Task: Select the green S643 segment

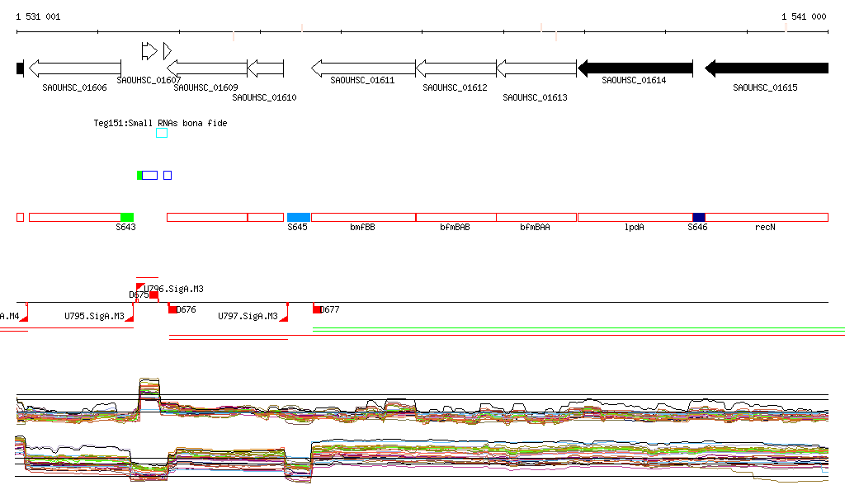Action: click(126, 217)
